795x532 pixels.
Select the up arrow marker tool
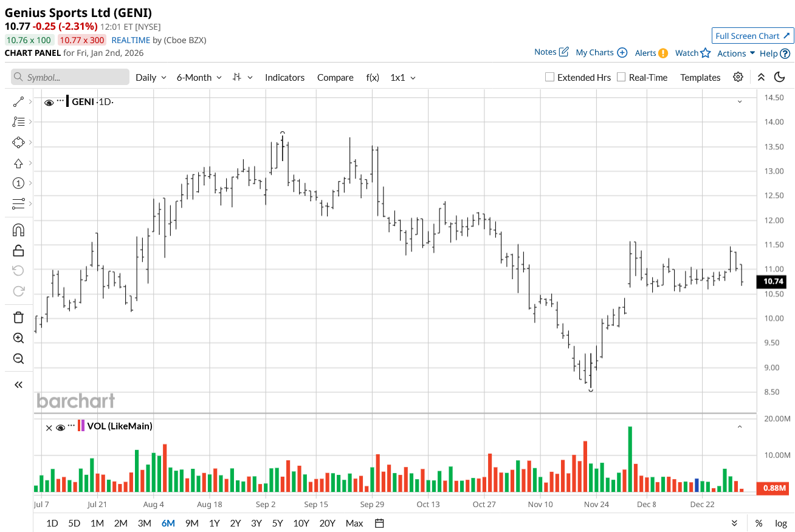(18, 163)
